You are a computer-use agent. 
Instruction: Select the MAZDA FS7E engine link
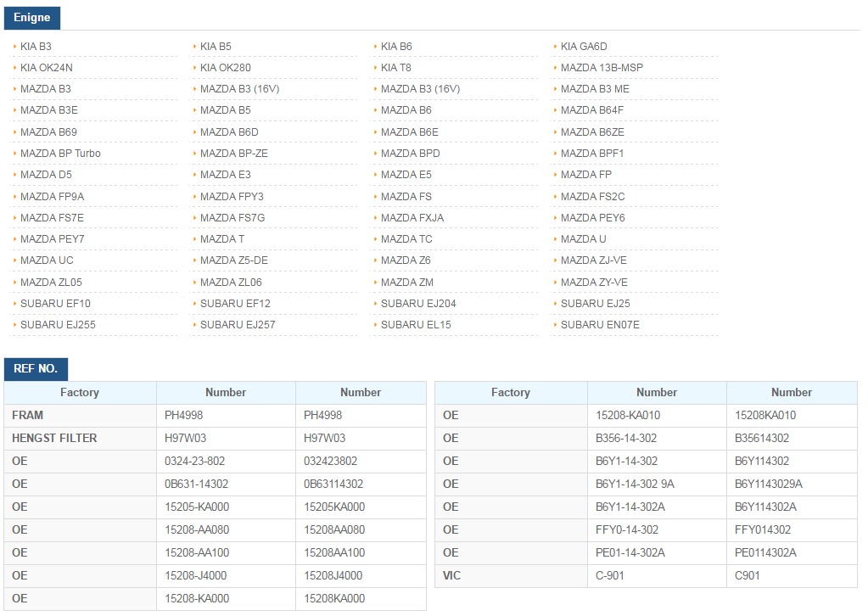coord(52,218)
